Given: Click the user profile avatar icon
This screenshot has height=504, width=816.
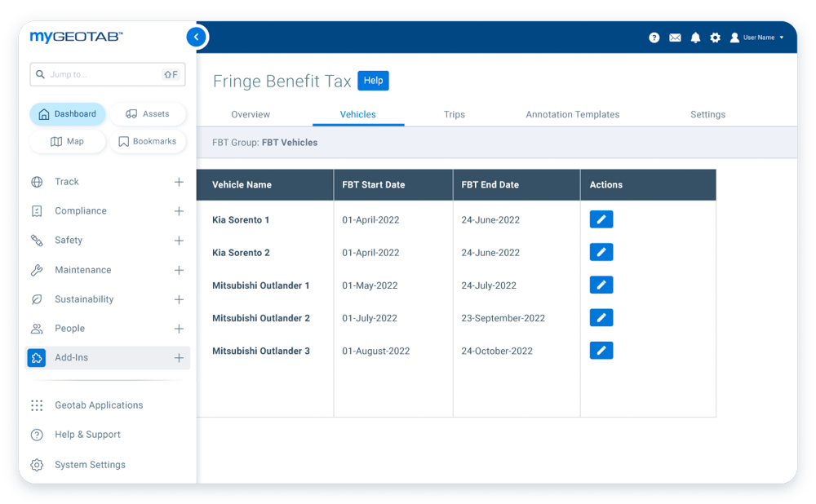Looking at the screenshot, I should point(734,38).
